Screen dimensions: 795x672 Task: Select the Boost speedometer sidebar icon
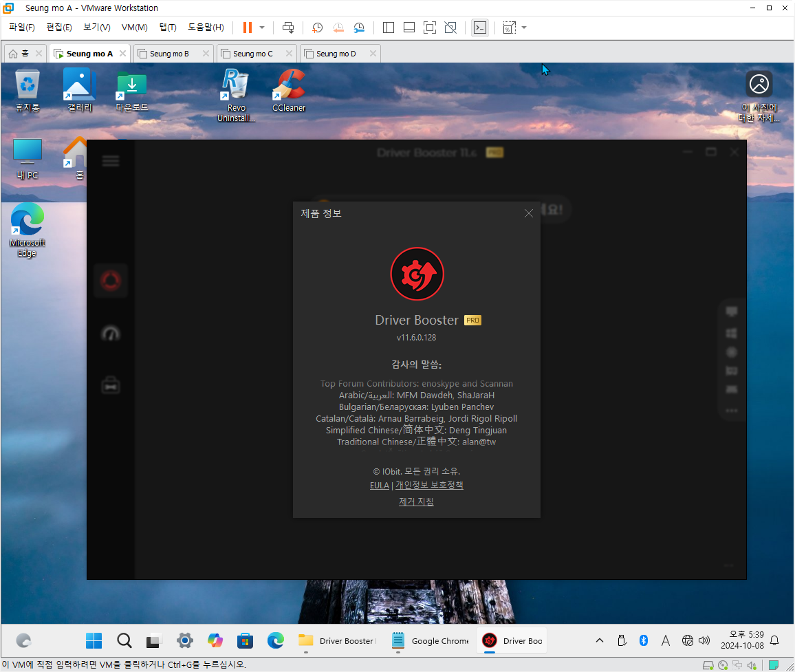point(111,333)
